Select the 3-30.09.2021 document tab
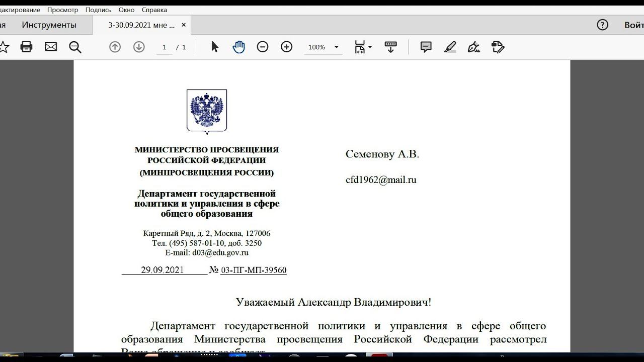Viewport: 644px width, 362px height. (141, 25)
